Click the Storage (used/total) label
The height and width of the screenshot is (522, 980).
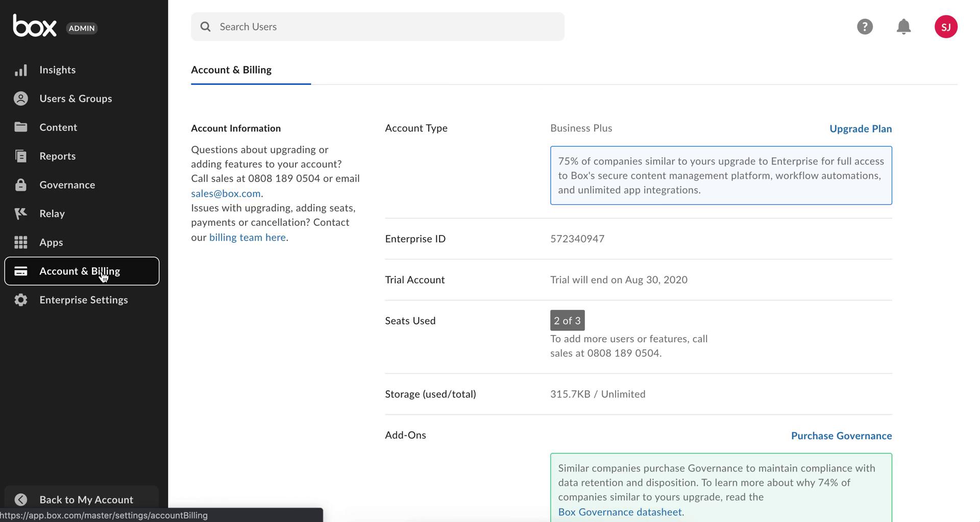pos(430,394)
